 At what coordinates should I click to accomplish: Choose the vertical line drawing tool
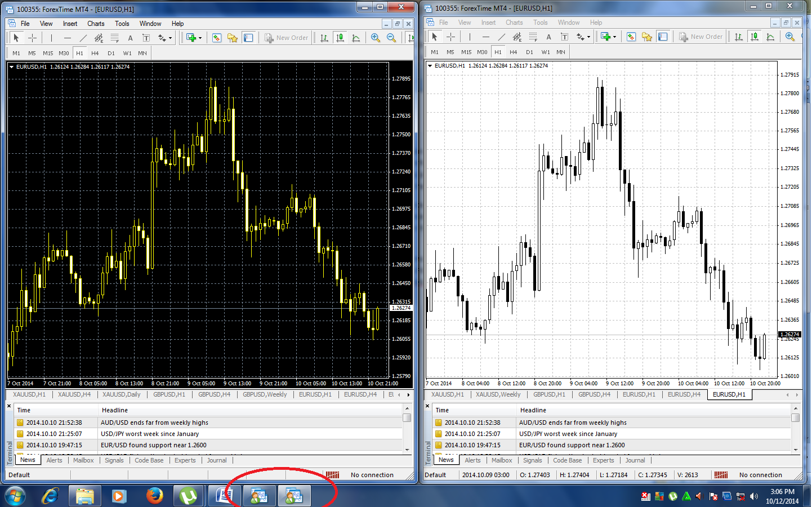51,38
